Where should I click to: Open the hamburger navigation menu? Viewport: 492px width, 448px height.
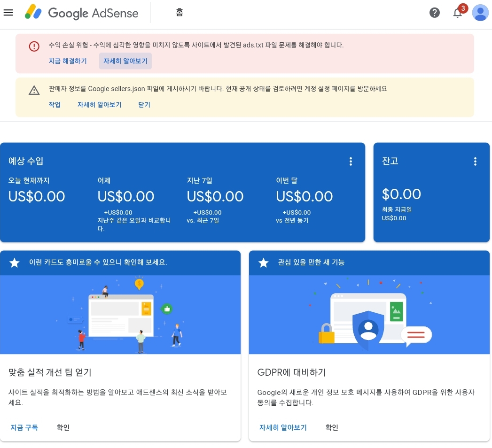click(8, 13)
